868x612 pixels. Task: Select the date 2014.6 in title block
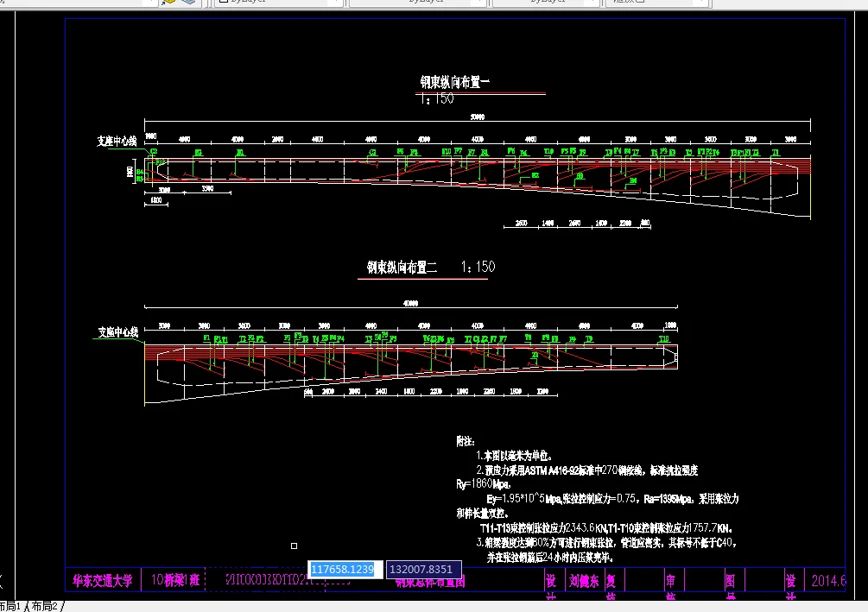click(828, 580)
